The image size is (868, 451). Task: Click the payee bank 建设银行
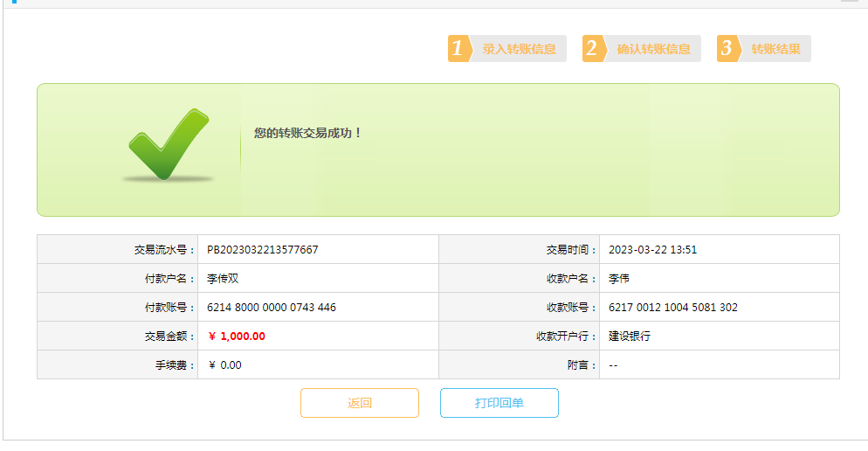coord(630,337)
